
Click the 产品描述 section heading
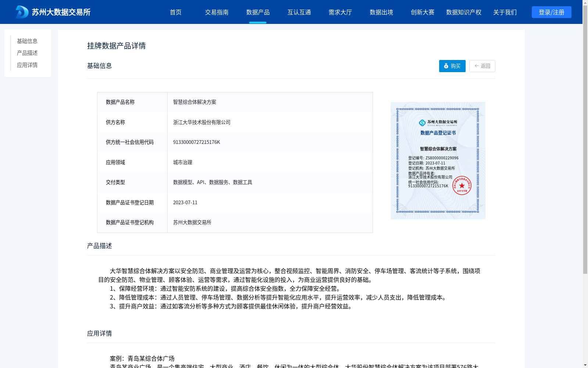pos(100,246)
